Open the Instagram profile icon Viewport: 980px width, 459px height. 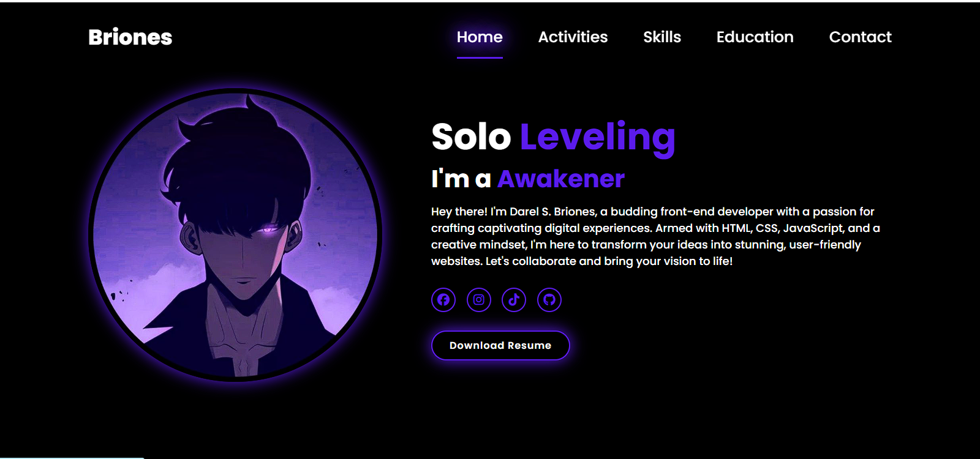479,300
